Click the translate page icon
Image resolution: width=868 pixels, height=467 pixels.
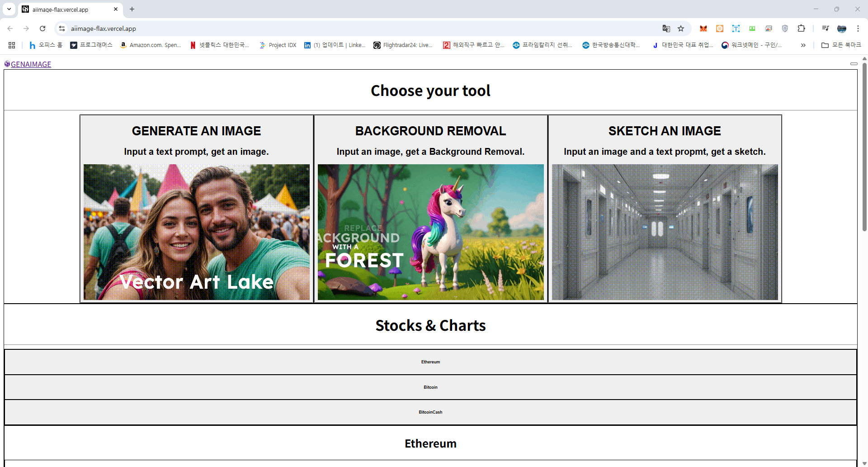pos(666,29)
